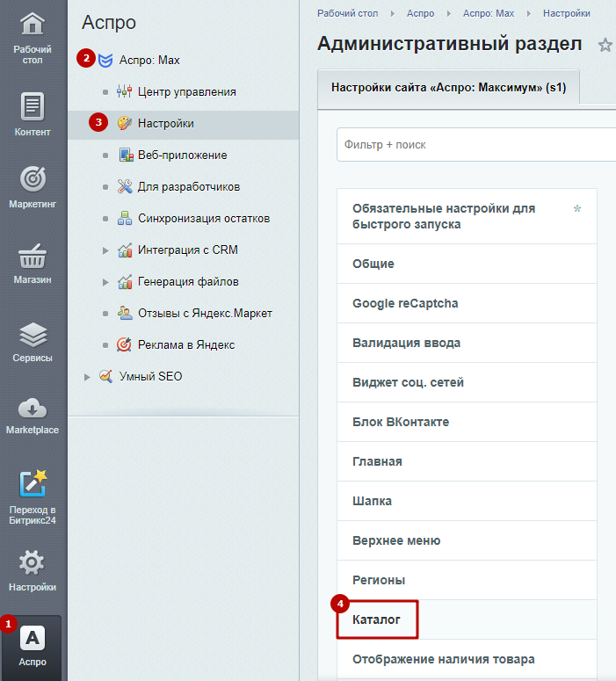The image size is (616, 681).
Task: Open the Регионы settings section
Action: click(467, 580)
